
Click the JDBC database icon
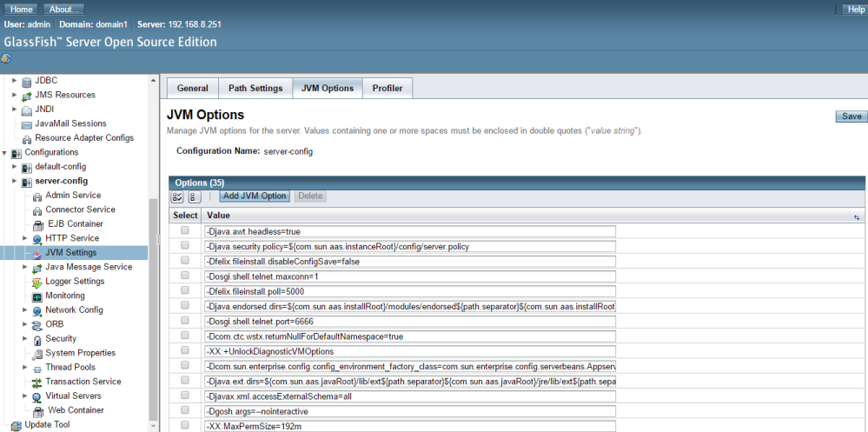26,81
